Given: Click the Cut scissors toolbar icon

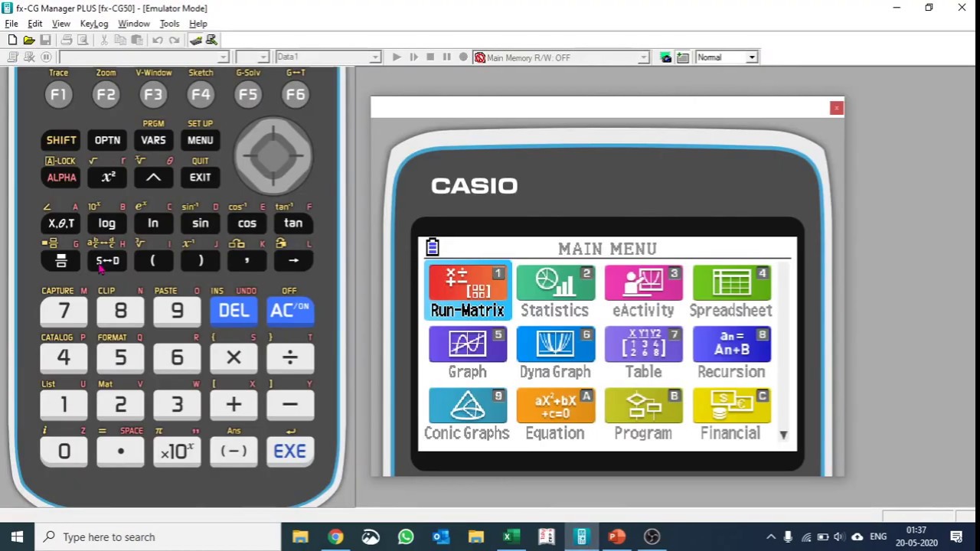Looking at the screenshot, I should pyautogui.click(x=104, y=40).
